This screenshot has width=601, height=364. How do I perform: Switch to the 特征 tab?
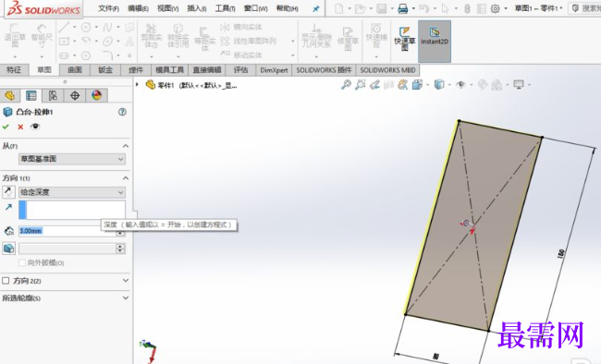pos(14,70)
